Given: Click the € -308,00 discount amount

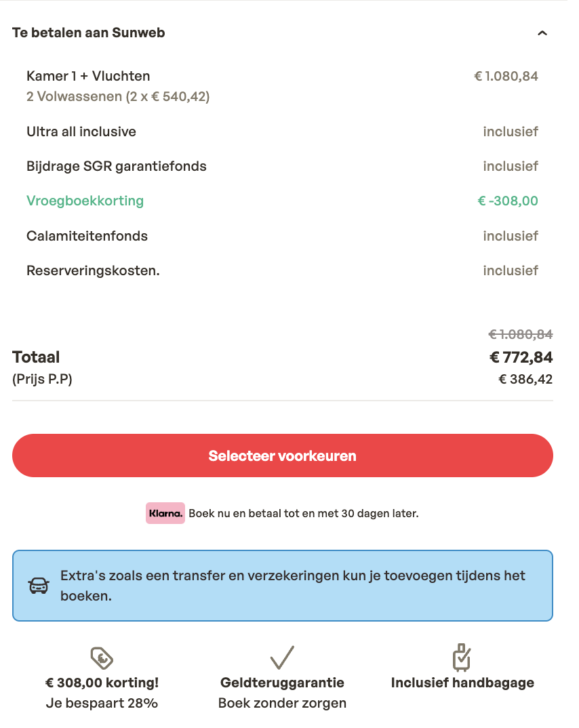Looking at the screenshot, I should 507,201.
